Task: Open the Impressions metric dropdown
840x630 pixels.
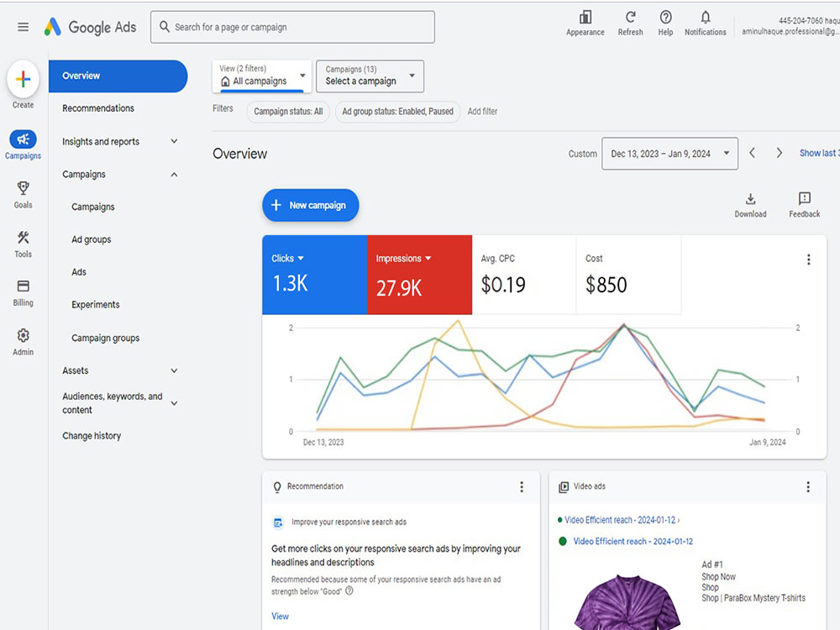Action: (403, 258)
